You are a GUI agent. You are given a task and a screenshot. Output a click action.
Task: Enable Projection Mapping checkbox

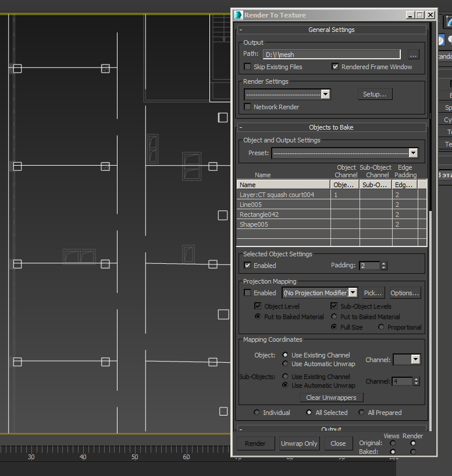pos(248,293)
